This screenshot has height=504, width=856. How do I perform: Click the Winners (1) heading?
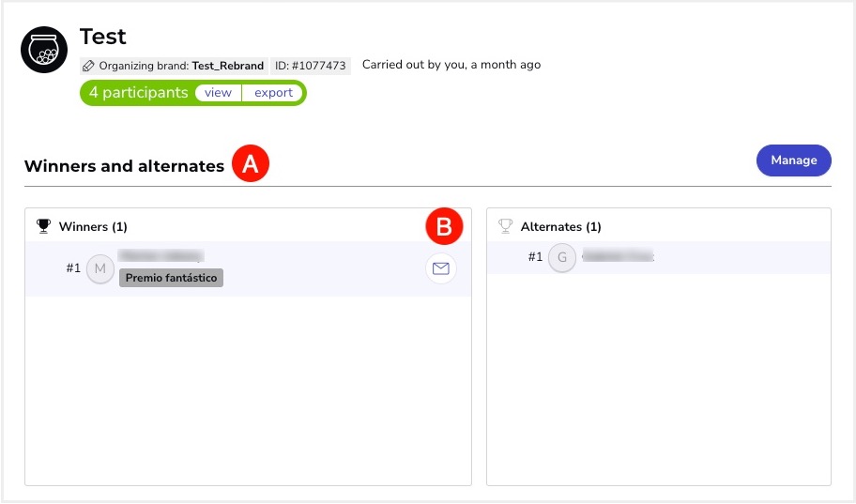(x=93, y=226)
